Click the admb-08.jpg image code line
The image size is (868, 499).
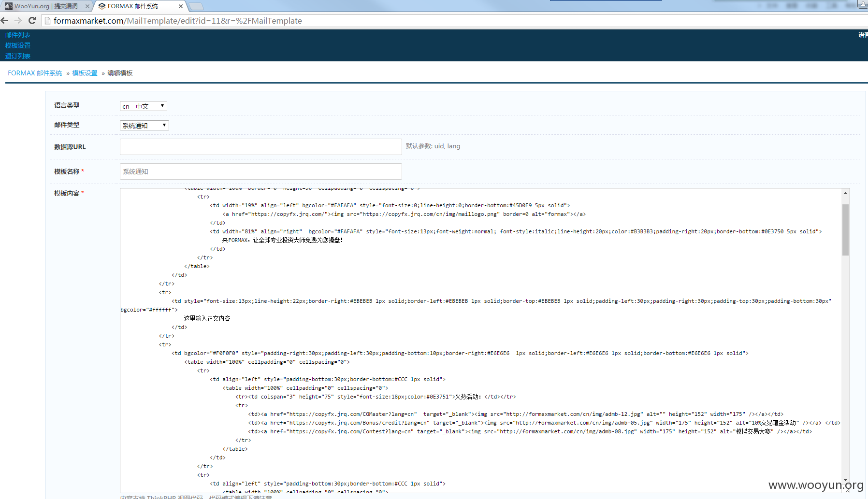point(530,431)
